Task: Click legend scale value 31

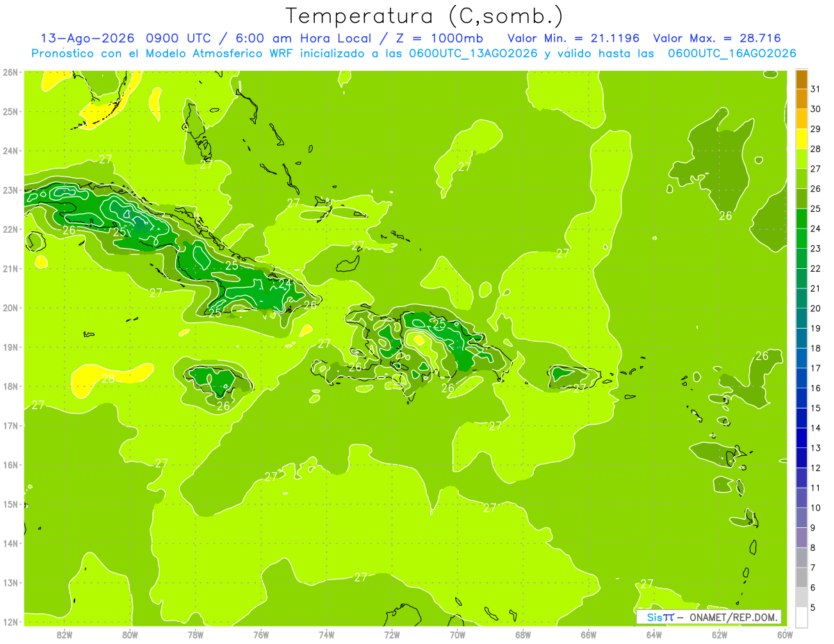Action: tap(815, 89)
